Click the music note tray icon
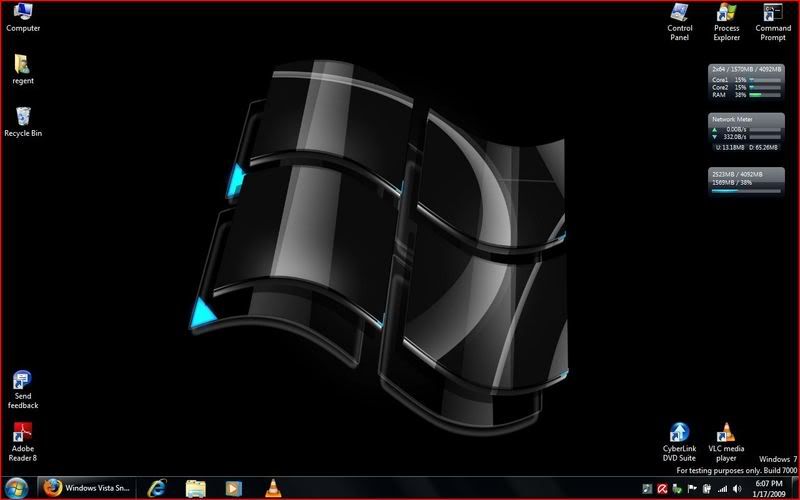This screenshot has height=500, width=800. tap(647, 489)
